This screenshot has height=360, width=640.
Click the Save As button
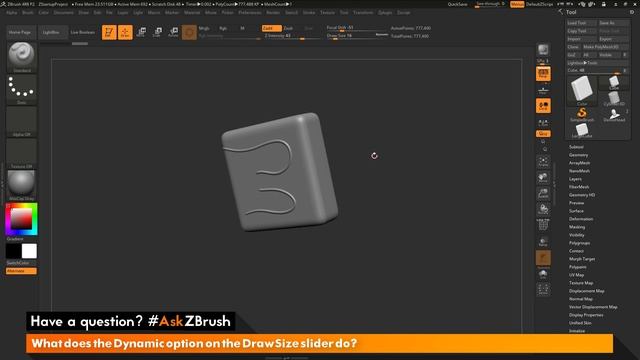point(613,23)
